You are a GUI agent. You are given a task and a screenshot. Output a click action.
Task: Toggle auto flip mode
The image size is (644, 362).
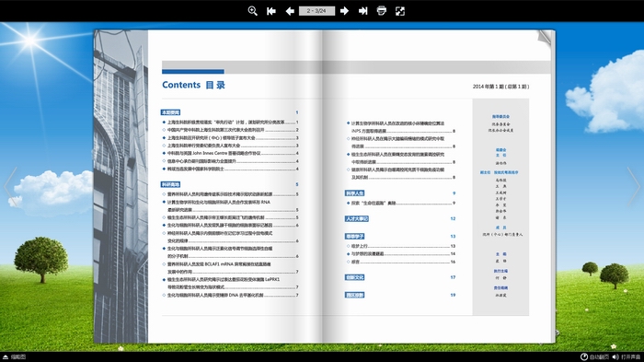pyautogui.click(x=594, y=357)
